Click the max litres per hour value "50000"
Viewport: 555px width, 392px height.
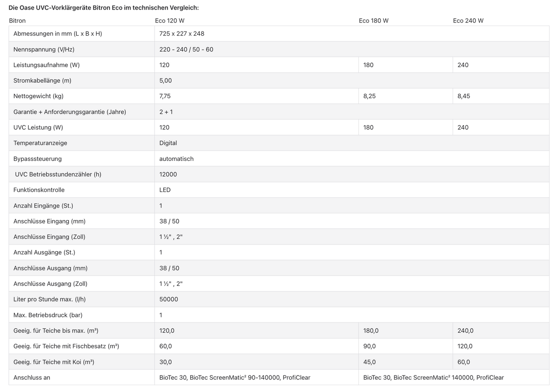click(x=169, y=299)
